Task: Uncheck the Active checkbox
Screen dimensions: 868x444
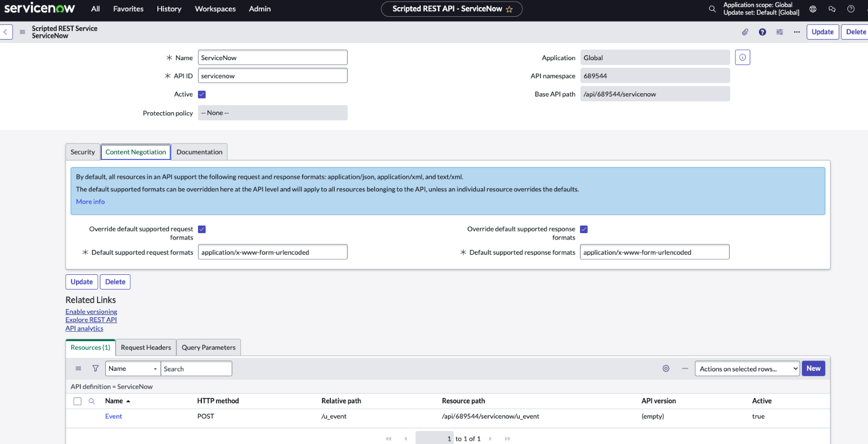Action: 202,94
